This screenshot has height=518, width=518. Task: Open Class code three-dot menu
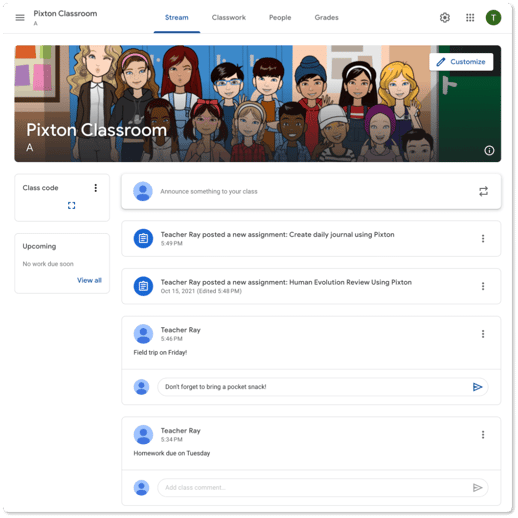coord(96,188)
